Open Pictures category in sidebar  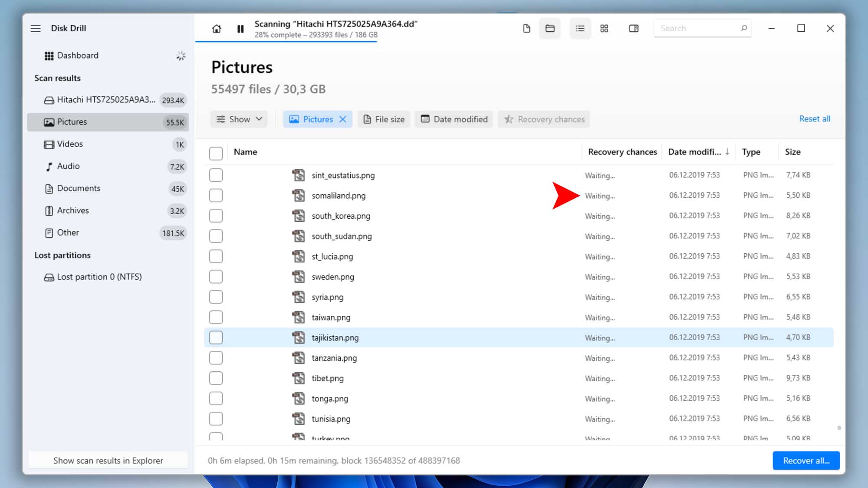pos(108,122)
